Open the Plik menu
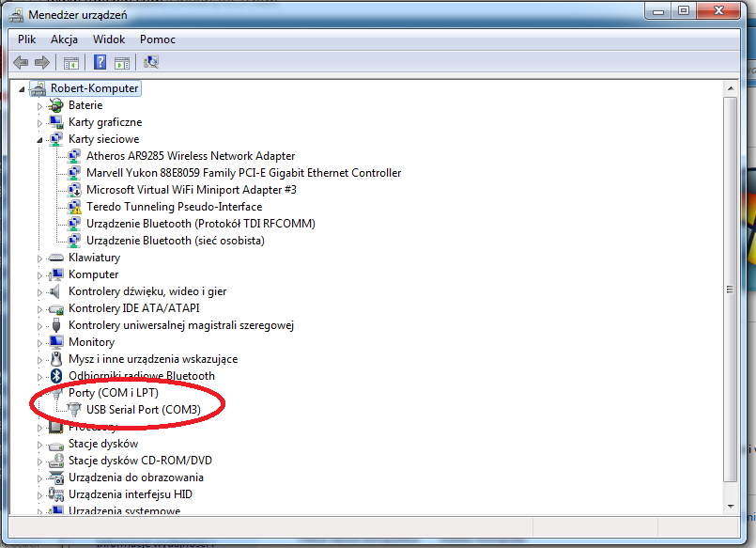 pyautogui.click(x=26, y=39)
